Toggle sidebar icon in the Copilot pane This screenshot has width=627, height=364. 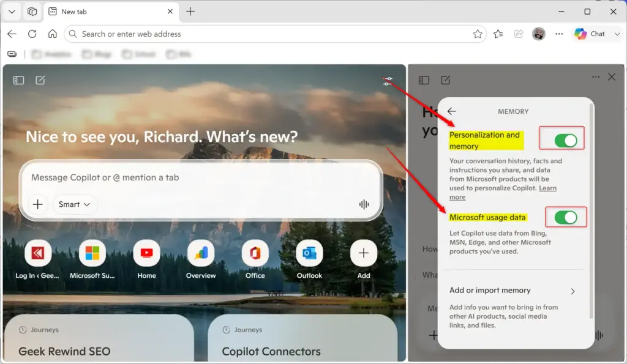point(424,80)
